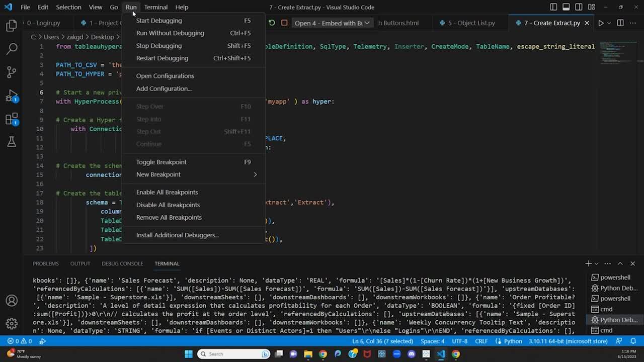Open the Source Control view
Screen dimensions: 644x362
[12, 72]
